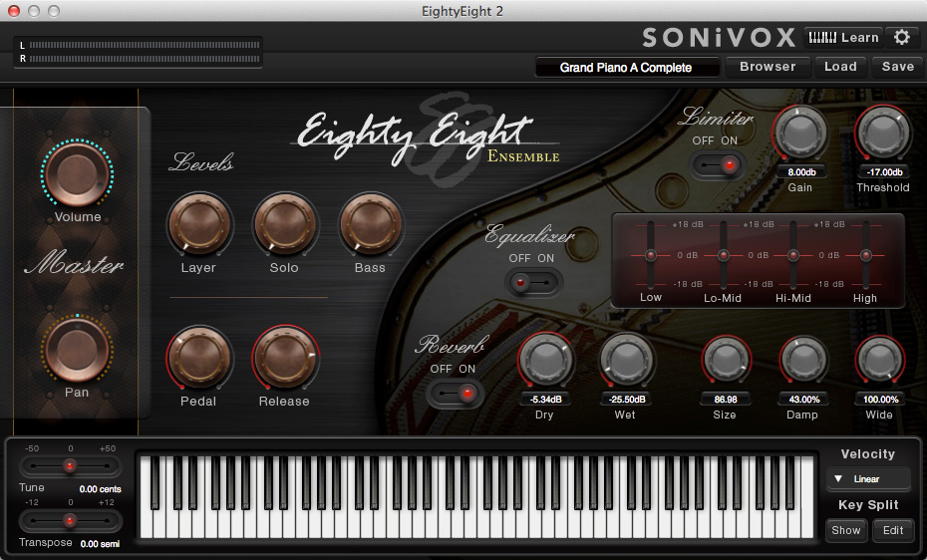Click the Limiter Gain knob

[799, 134]
